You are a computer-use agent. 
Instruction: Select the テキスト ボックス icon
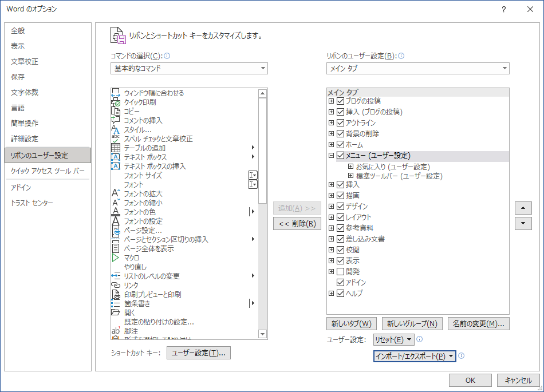click(116, 157)
